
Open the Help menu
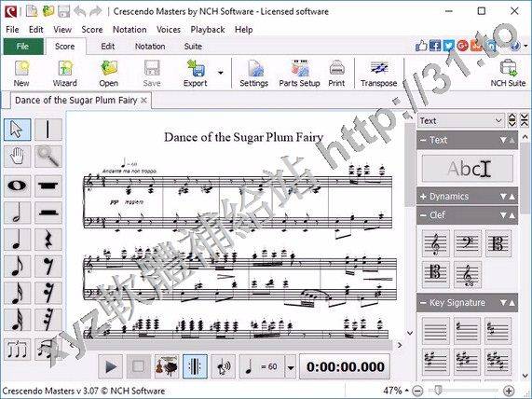pyautogui.click(x=243, y=30)
